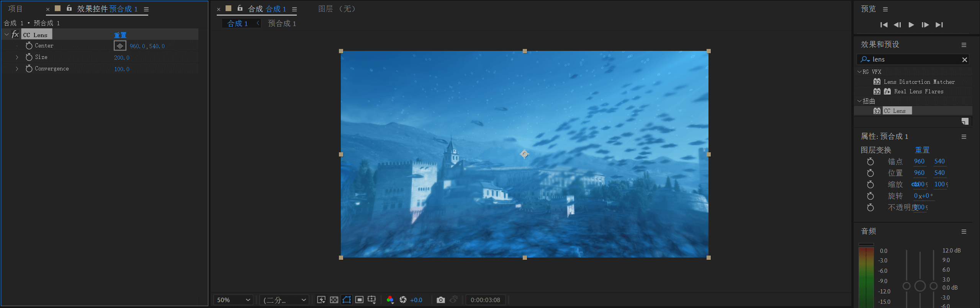Toggle the transparency grid in viewer
Screen dimensions: 980x308
[x=334, y=300]
